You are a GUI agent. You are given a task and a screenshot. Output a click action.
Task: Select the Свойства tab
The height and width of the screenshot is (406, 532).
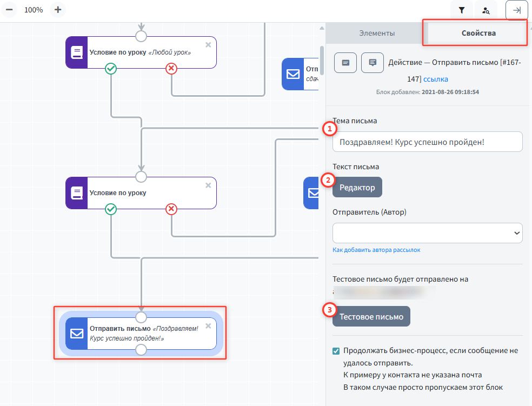pos(478,34)
